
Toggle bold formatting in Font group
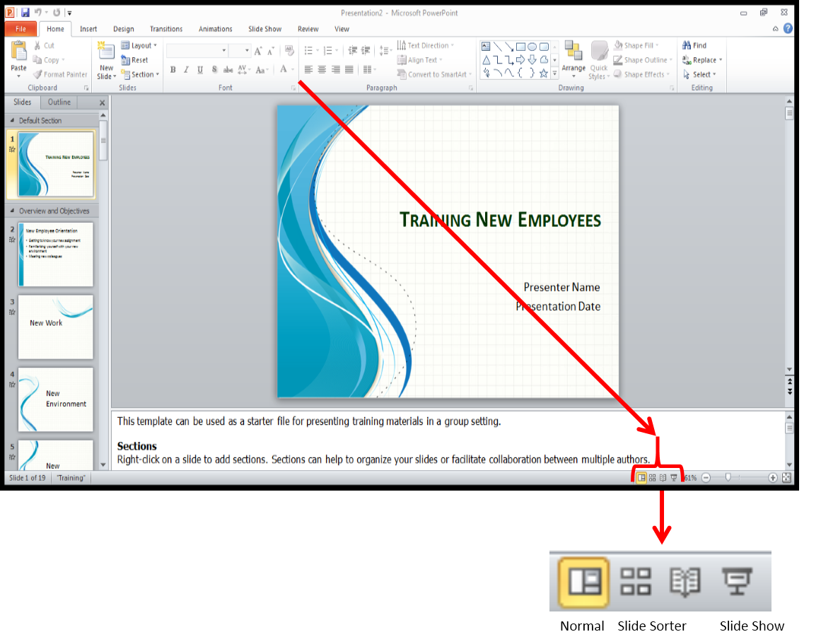[x=173, y=70]
